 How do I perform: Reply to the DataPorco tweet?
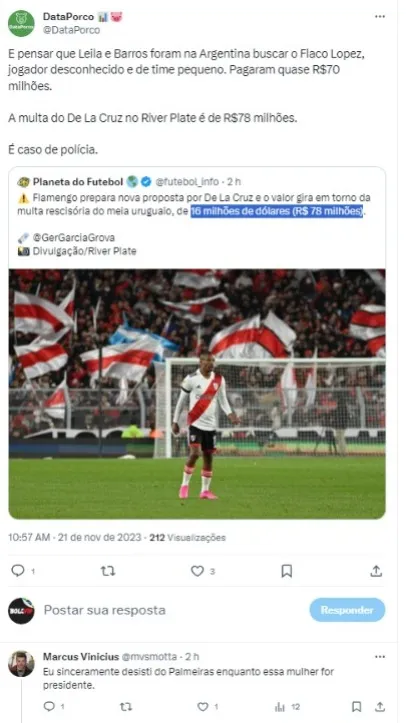(18, 571)
